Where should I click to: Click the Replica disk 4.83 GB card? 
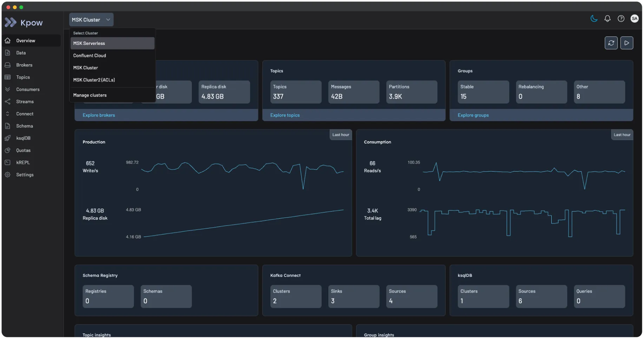[224, 92]
